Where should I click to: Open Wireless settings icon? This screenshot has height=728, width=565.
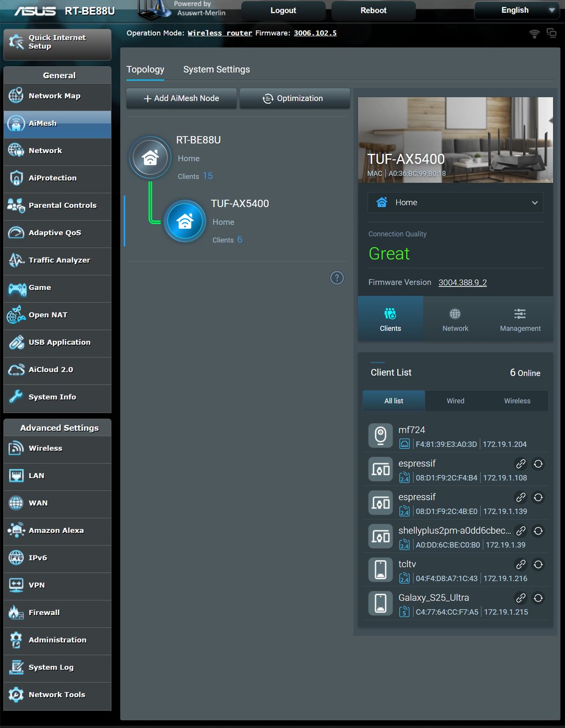pyautogui.click(x=16, y=448)
